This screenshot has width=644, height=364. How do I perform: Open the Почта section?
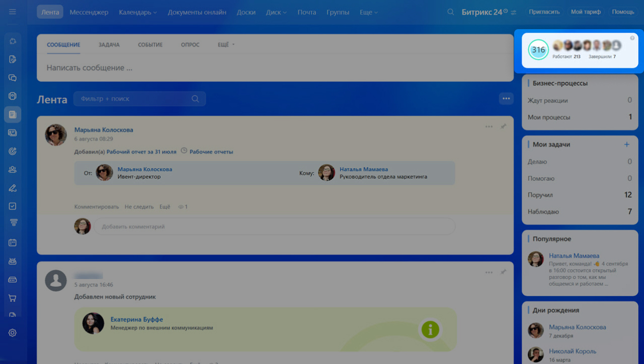pyautogui.click(x=307, y=12)
